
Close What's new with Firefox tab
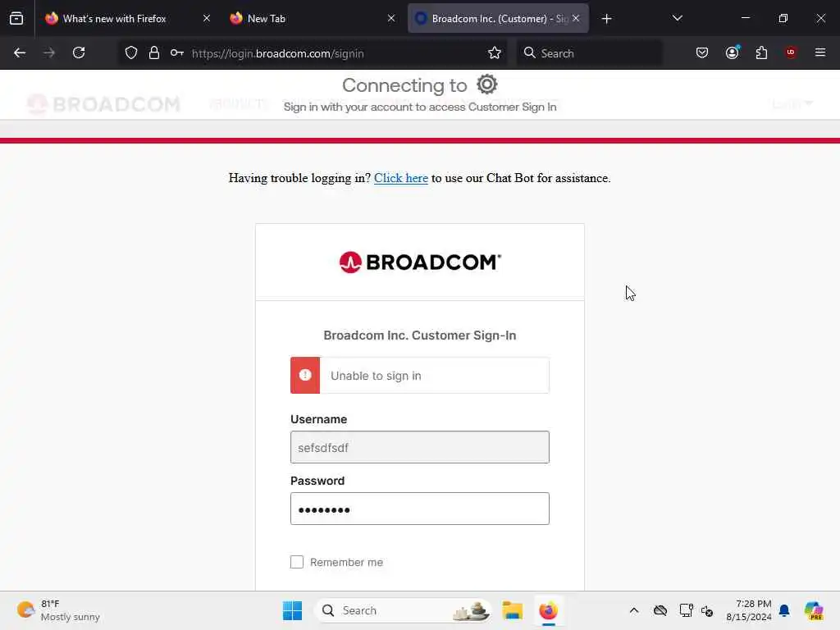click(207, 19)
